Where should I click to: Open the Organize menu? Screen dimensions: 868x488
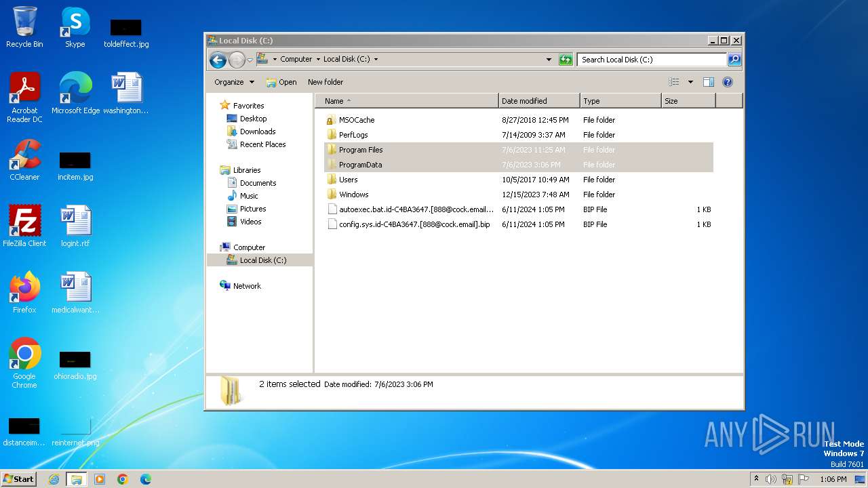pos(234,82)
